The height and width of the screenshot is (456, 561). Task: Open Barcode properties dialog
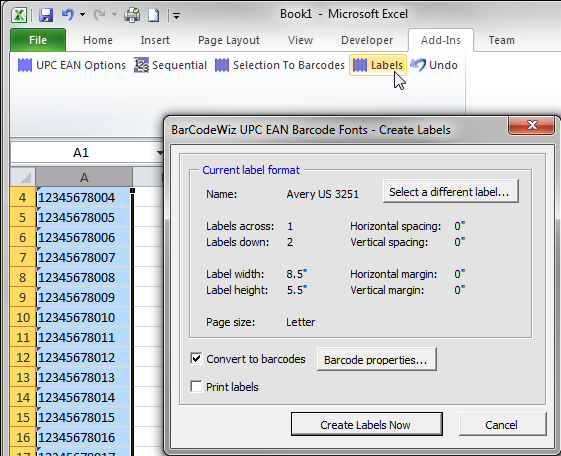tap(376, 359)
